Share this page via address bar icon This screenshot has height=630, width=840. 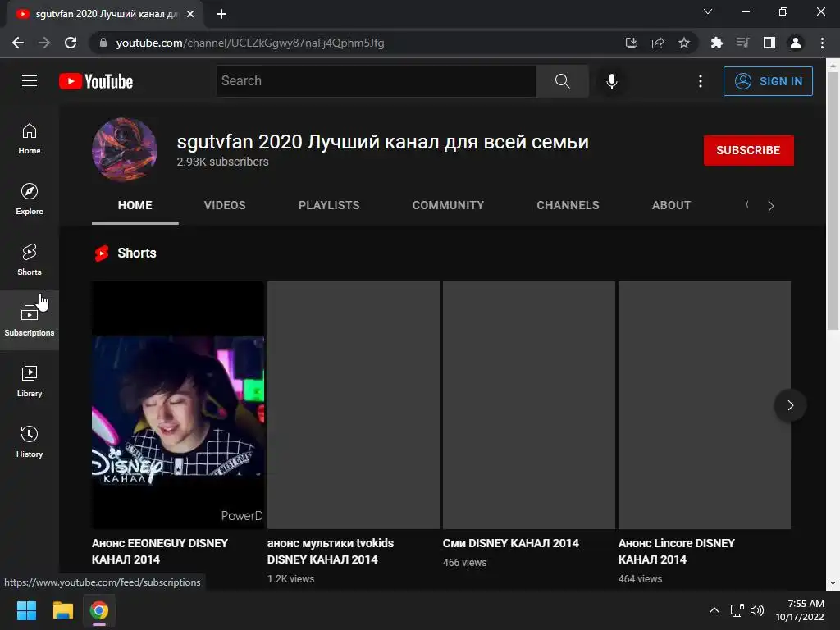(x=658, y=43)
